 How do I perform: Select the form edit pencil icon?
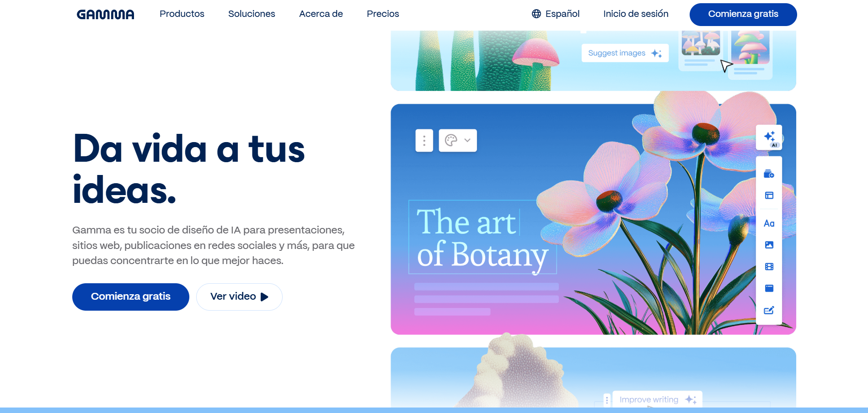[x=769, y=310]
